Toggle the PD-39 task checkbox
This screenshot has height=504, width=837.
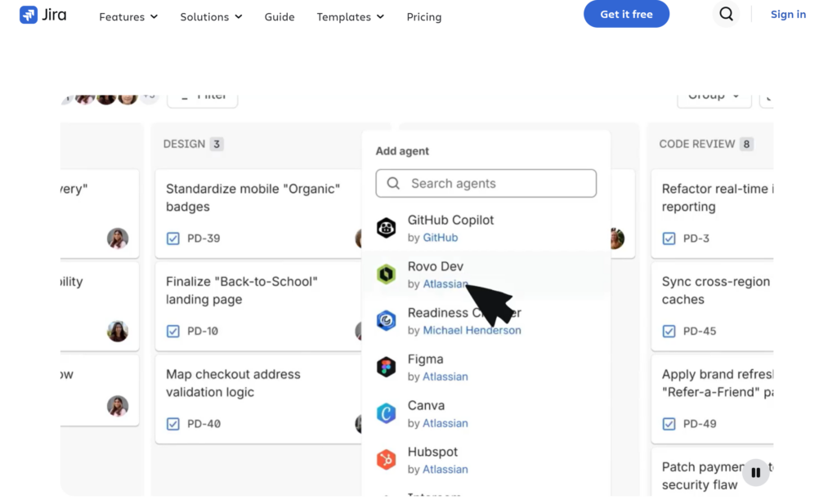tap(173, 239)
